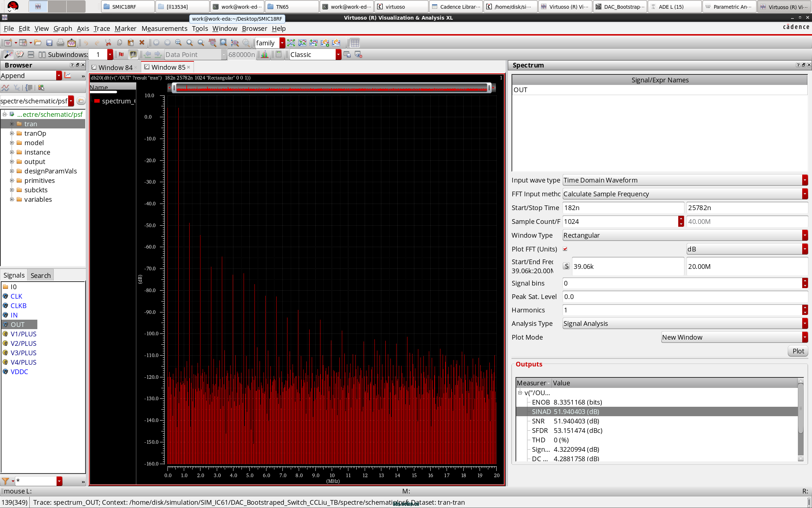Viewport: 812px width, 508px height.
Task: Click the Zoom Out icon
Action: [x=201, y=43]
